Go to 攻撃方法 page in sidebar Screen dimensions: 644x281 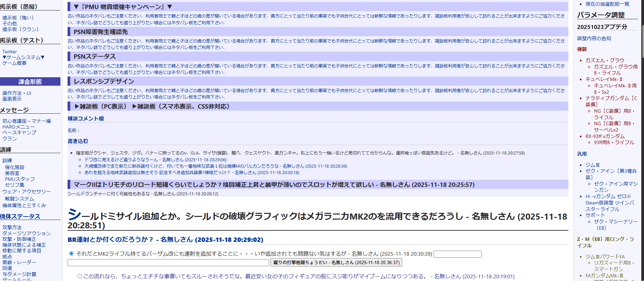[x=12, y=227]
